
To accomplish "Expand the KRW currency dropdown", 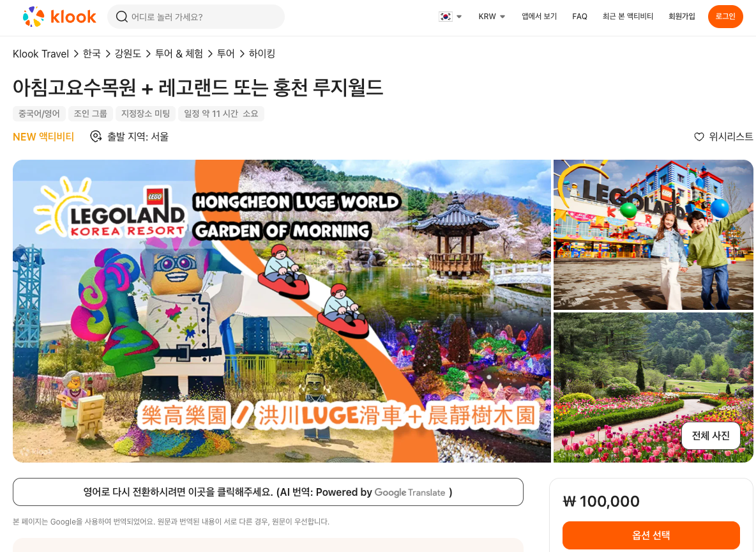I will pyautogui.click(x=492, y=17).
